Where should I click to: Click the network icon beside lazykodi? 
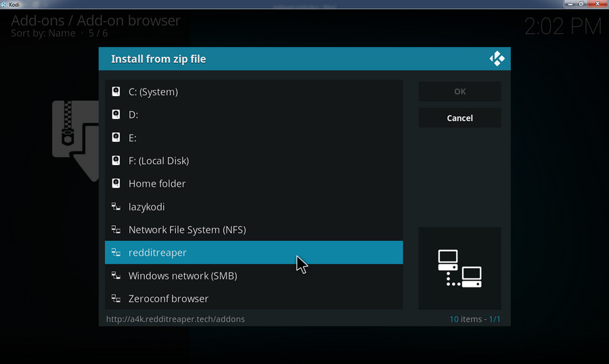point(116,207)
